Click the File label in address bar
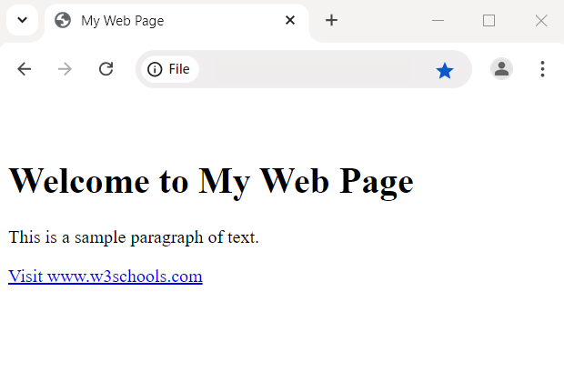This screenshot has height=392, width=564. [179, 69]
